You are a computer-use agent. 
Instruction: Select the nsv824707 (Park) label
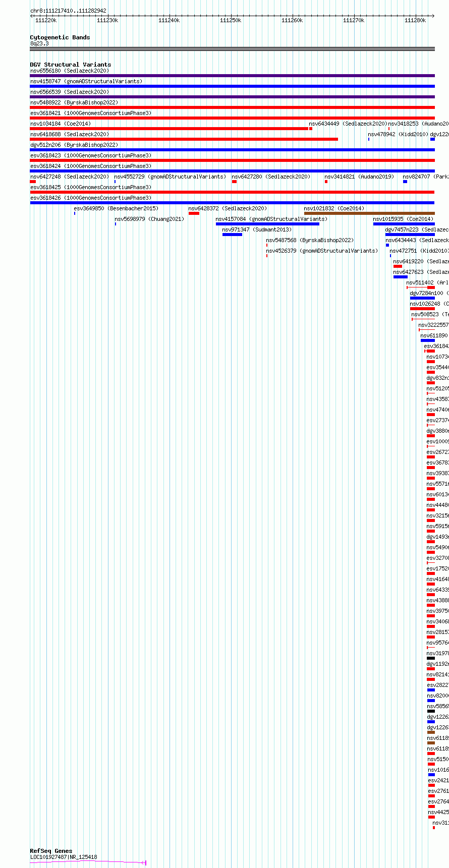(x=426, y=177)
